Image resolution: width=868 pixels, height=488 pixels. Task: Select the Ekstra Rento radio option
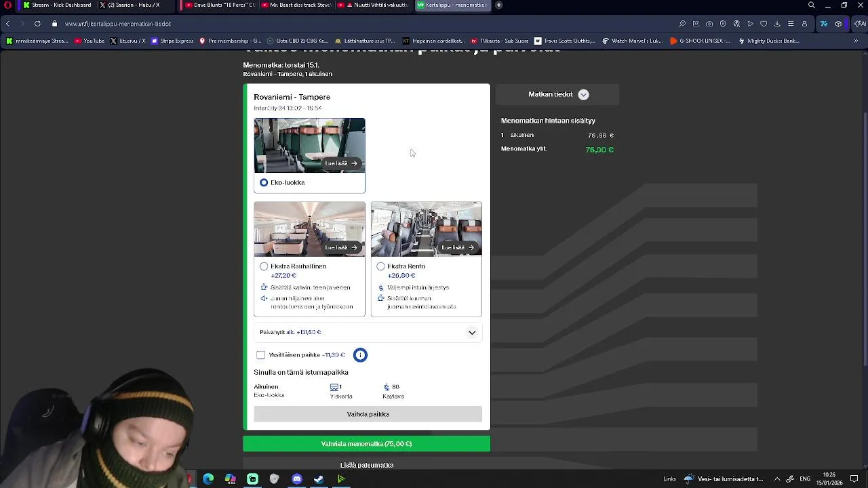(x=380, y=266)
